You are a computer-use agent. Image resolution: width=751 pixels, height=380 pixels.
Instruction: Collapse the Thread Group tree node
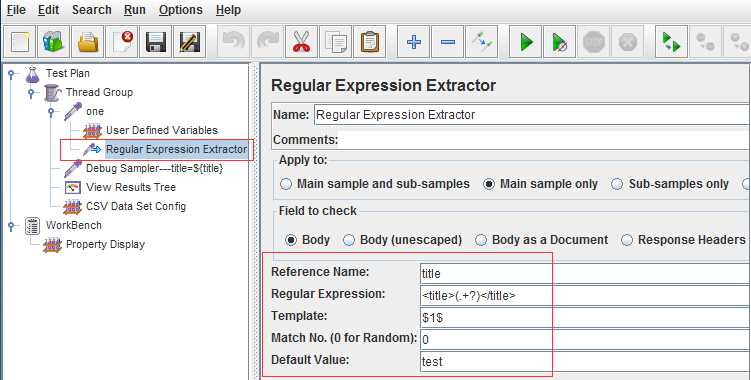(31, 92)
